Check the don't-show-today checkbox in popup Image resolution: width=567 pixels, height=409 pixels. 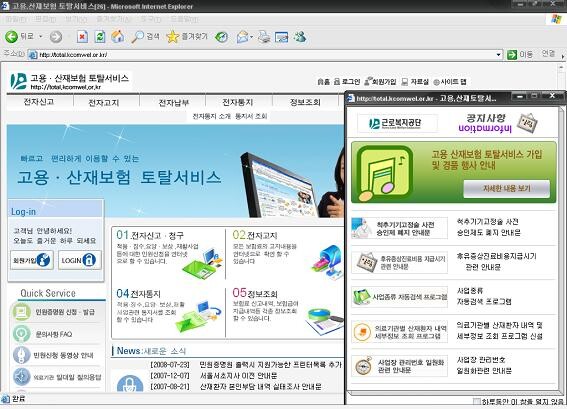pos(477,401)
